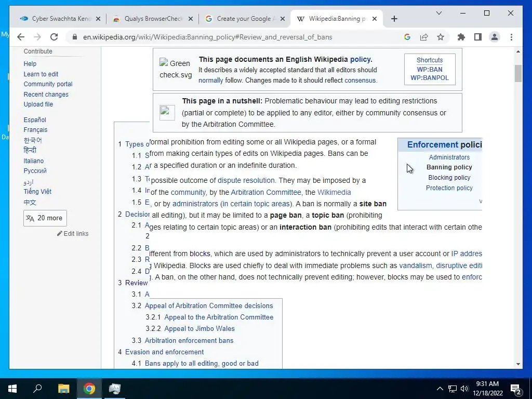This screenshot has width=532, height=399.
Task: Open the WP:BANPOL shortcut link
Action: point(430,78)
